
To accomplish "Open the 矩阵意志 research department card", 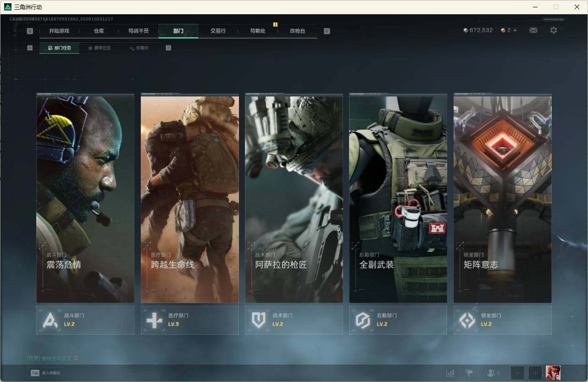I will [x=503, y=198].
